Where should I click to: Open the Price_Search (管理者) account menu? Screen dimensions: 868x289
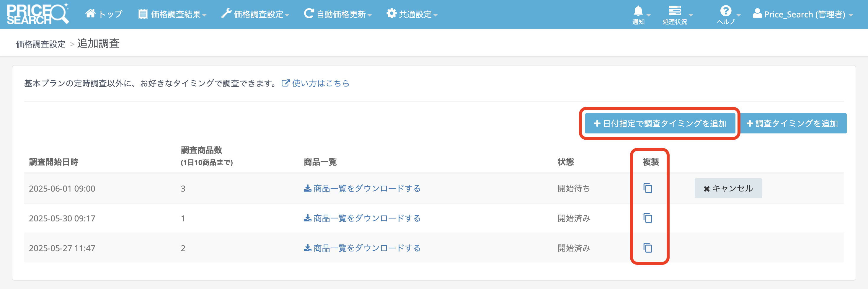click(803, 14)
